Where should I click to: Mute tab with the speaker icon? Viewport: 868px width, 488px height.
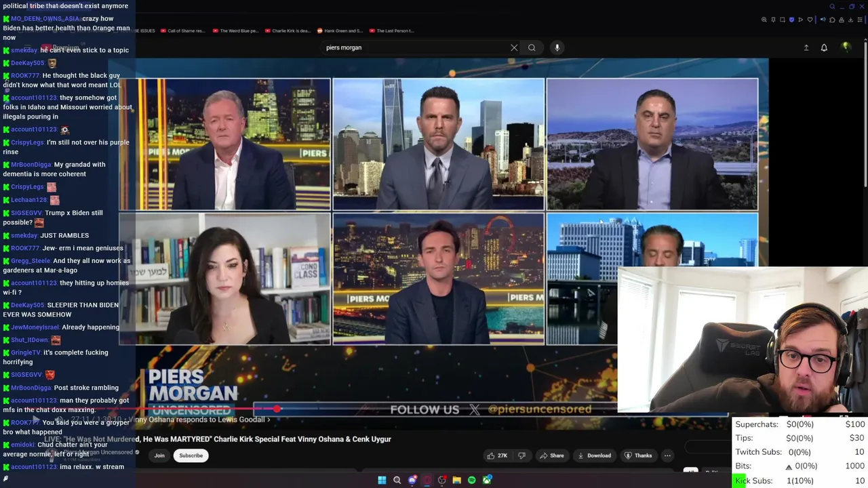(823, 20)
